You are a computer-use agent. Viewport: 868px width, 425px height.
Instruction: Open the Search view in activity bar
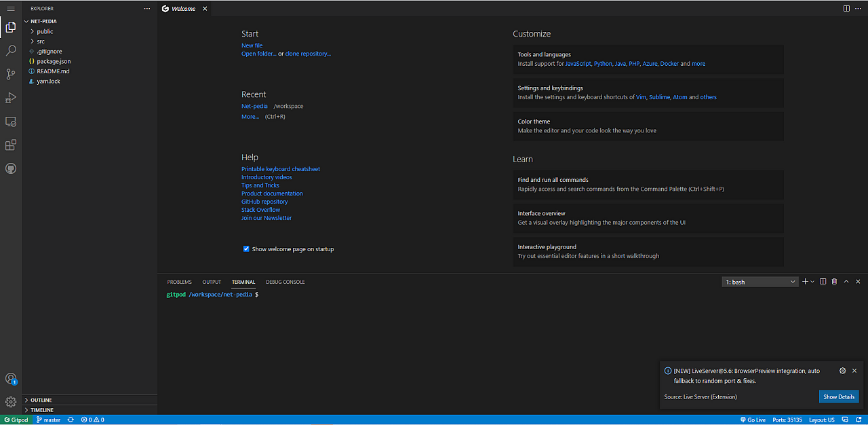click(10, 51)
